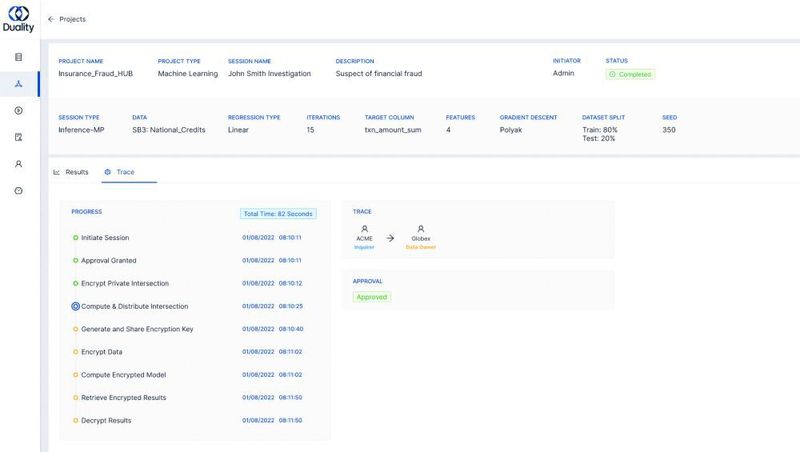Click the Approval Granted status dot
800x452 pixels.
click(x=76, y=261)
